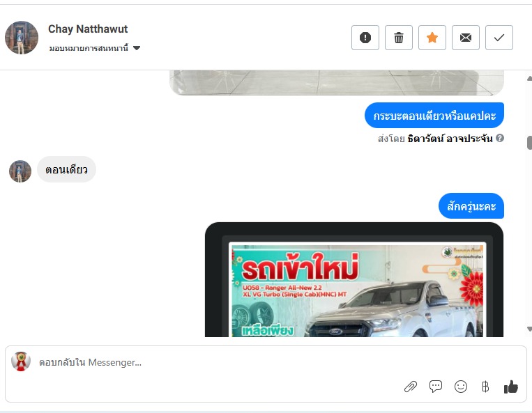Open the assign conversation dropdown arrow

point(137,48)
